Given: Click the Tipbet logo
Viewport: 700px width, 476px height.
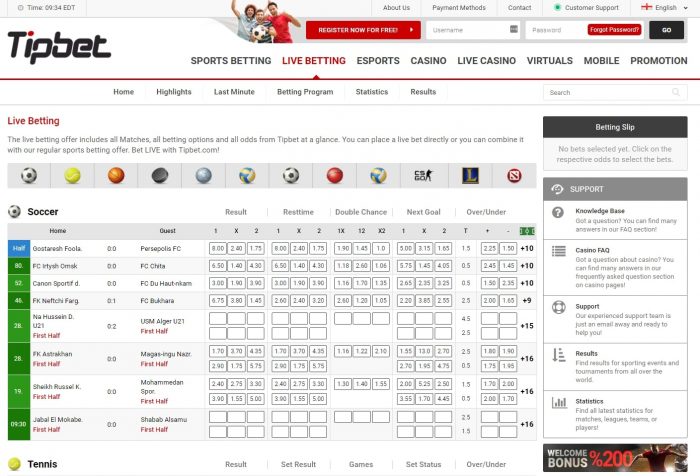Looking at the screenshot, I should click(x=59, y=47).
